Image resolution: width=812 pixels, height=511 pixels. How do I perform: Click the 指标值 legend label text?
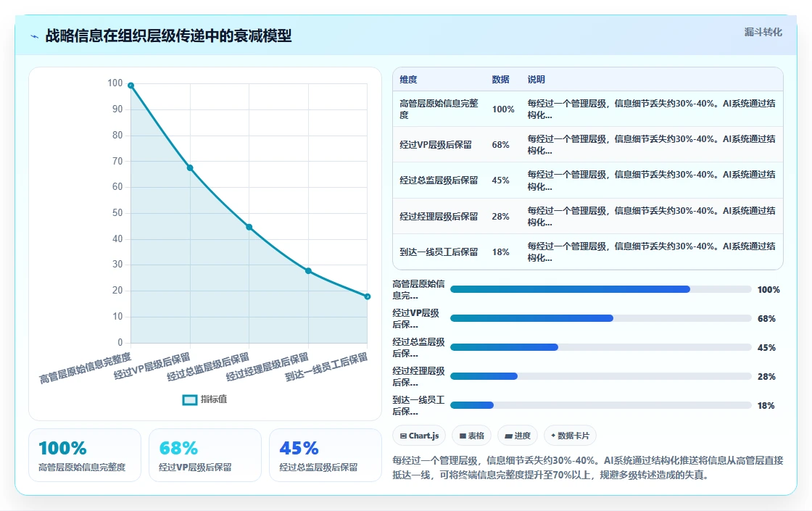214,399
